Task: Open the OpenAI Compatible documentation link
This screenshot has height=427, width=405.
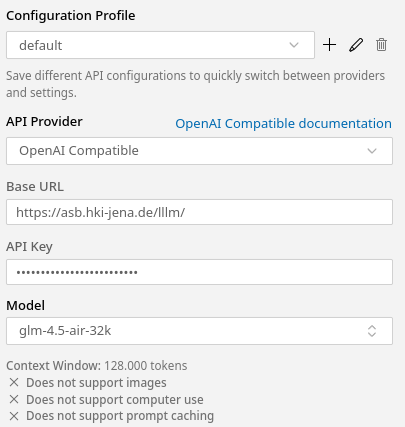Action: click(283, 124)
